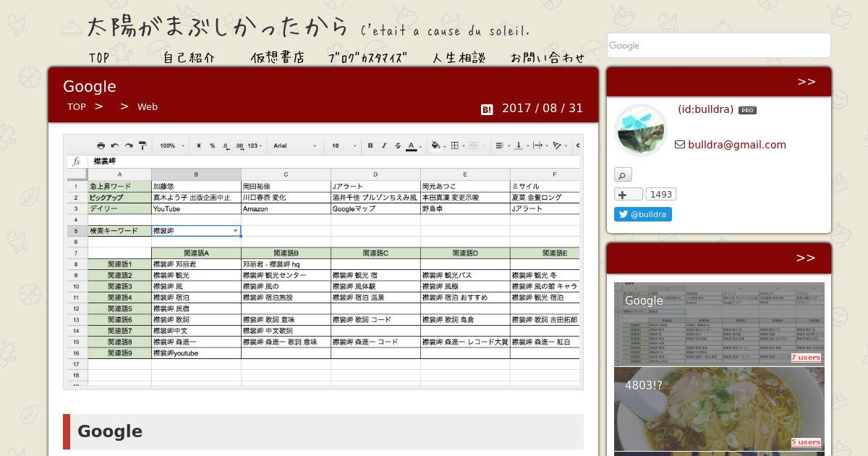Click the YouTube cell in row 3
The height and width of the screenshot is (456, 868).
tap(196, 208)
